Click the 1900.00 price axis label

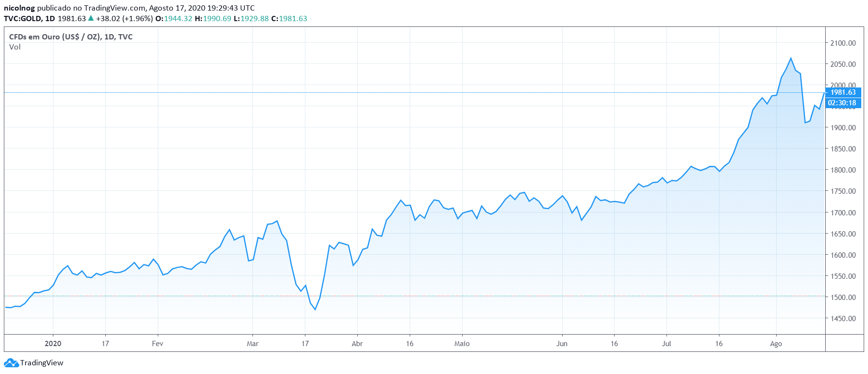tap(843, 128)
